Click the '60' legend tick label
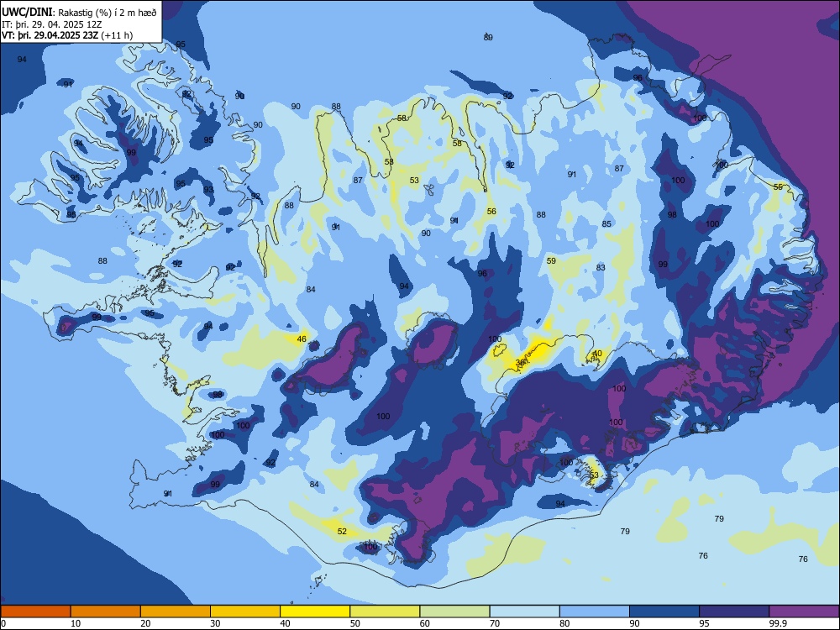Viewport: 840px width, 630px height. pos(425,623)
